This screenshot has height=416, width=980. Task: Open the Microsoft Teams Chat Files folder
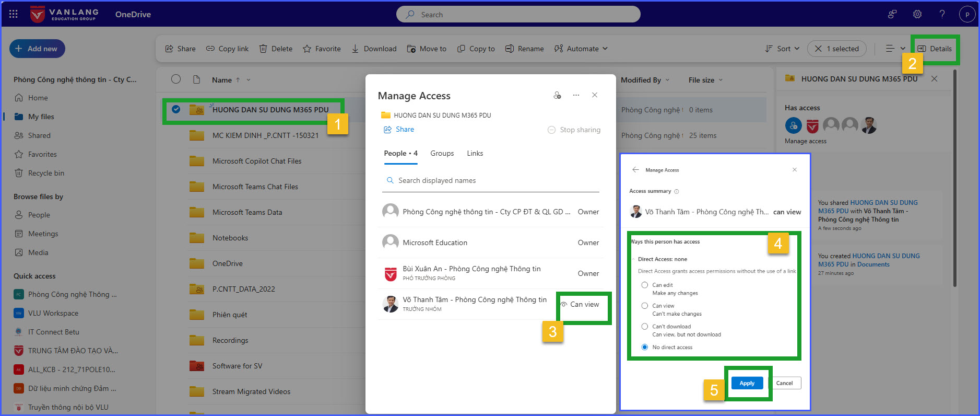255,187
